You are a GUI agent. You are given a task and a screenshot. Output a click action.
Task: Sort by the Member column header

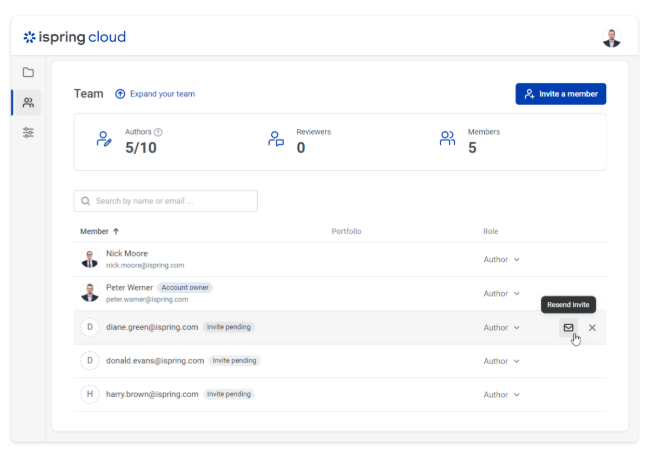point(94,231)
